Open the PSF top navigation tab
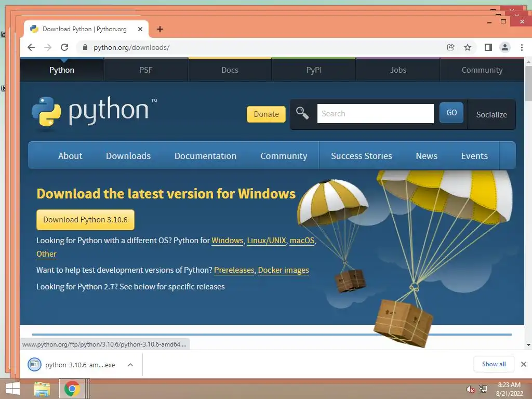The image size is (532, 399). point(146,70)
